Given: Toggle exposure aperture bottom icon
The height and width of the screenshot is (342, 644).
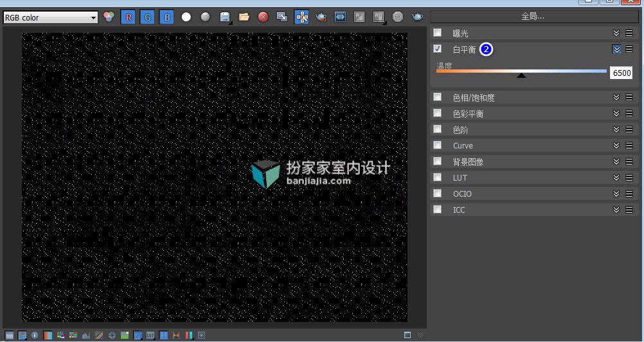Looking at the screenshot, I should pos(112,336).
